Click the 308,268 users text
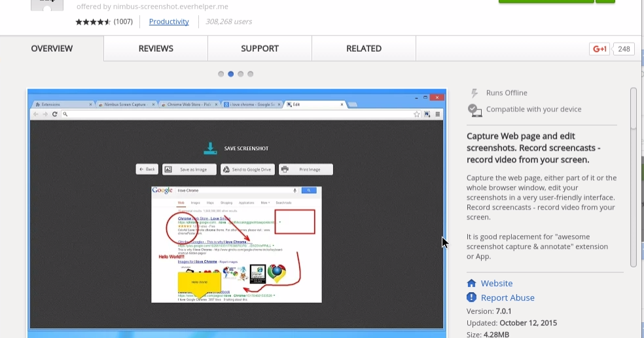Screen dimensions: 644x338 (x=229, y=22)
